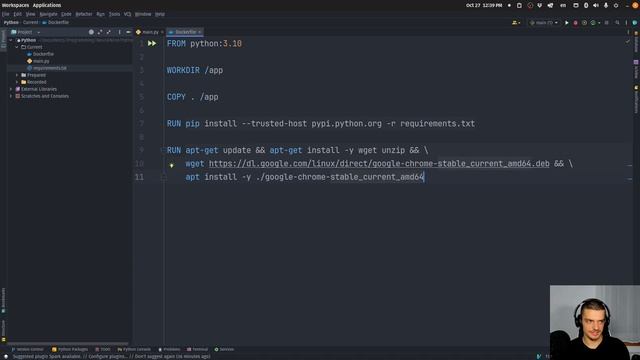
Task: Expand the Recorded folder
Action: pos(17,82)
